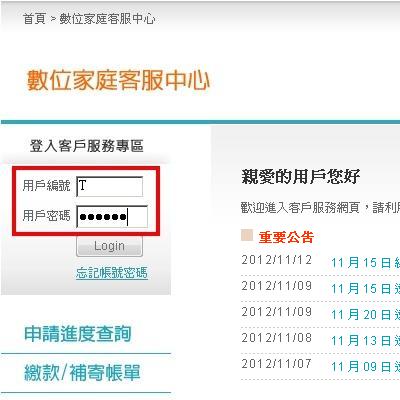Click the Login button

[x=109, y=246]
